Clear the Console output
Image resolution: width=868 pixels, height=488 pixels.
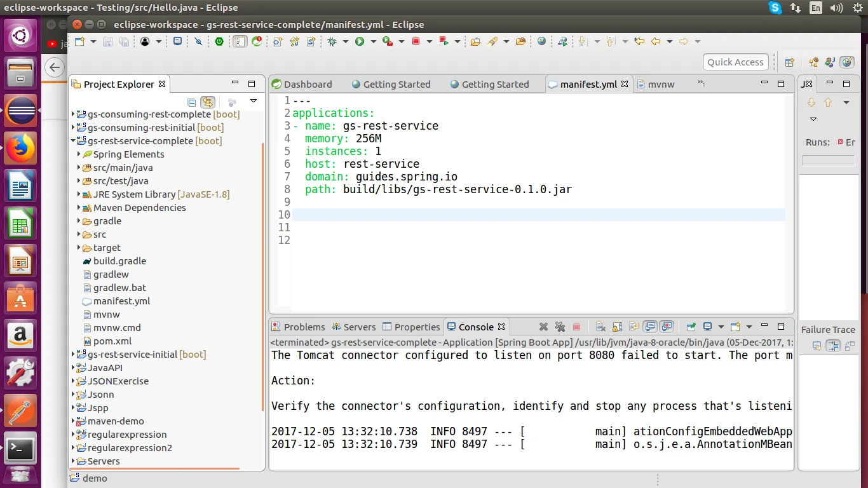600,327
